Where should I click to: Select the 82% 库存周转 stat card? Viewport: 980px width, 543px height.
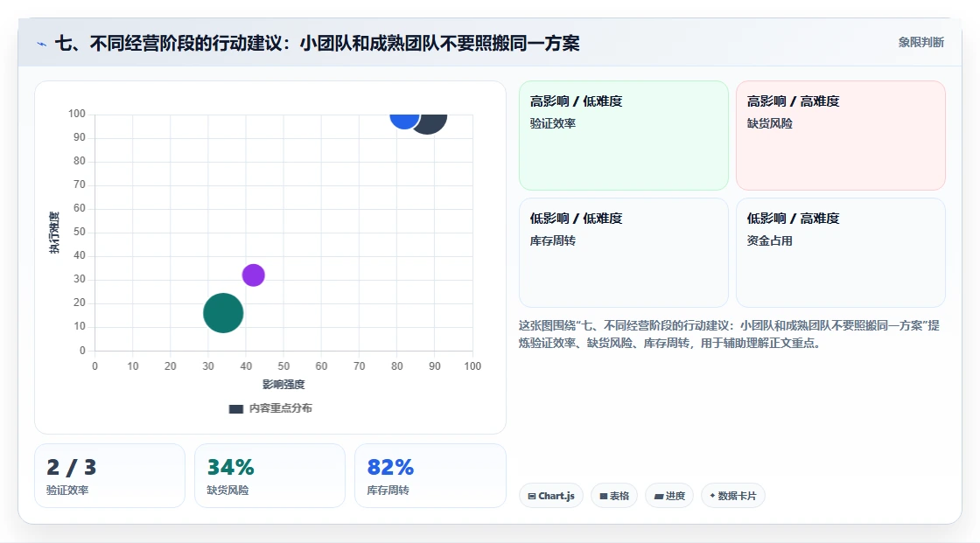click(x=430, y=476)
